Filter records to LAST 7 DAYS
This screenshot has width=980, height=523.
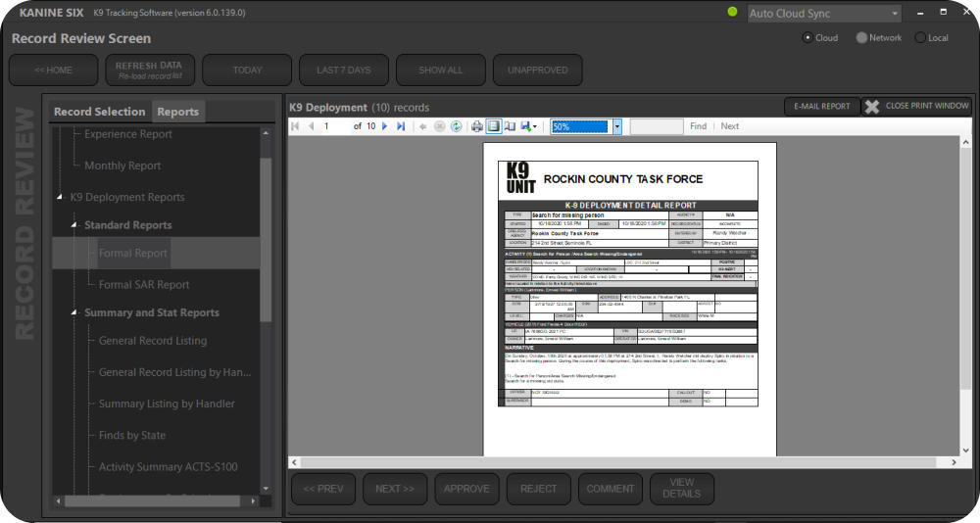pos(344,70)
